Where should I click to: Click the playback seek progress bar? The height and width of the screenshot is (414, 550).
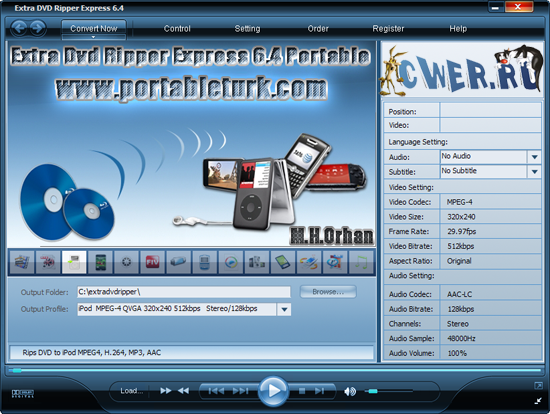pos(275,370)
